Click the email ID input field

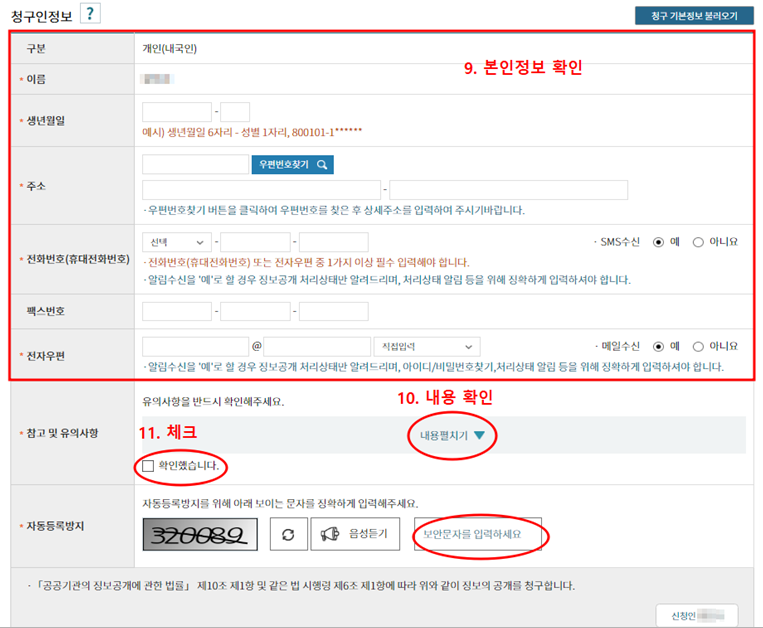(195, 346)
